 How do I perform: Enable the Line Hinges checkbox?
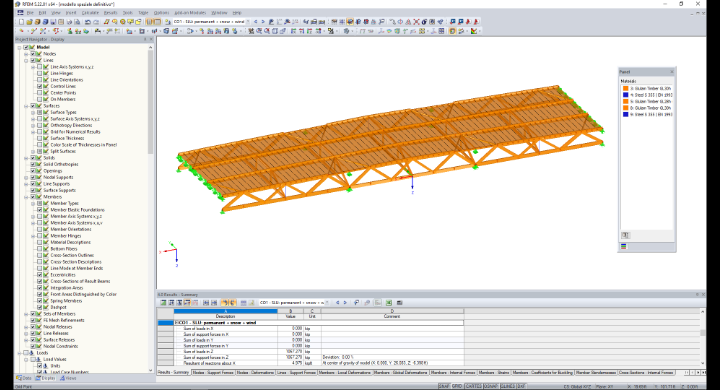click(x=39, y=73)
